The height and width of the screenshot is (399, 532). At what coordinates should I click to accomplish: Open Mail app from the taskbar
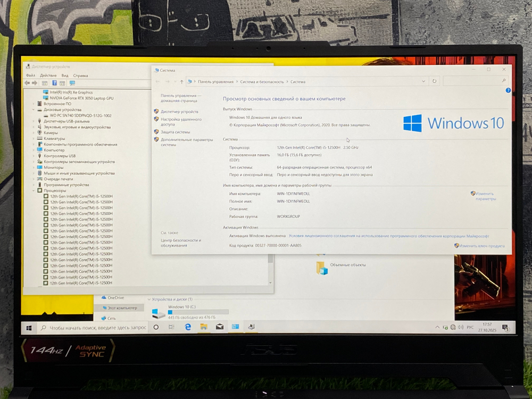(219, 327)
